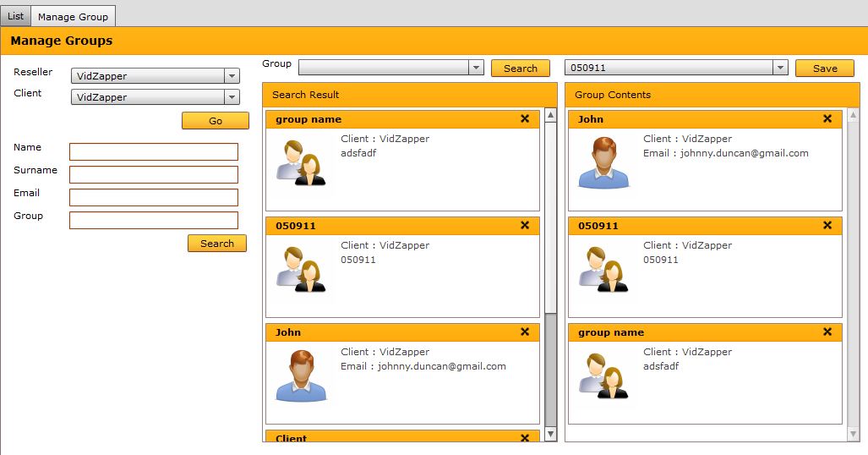Viewport: 868px width, 455px height.
Task: Click Group Contents scrollbar up arrow
Action: coord(853,115)
